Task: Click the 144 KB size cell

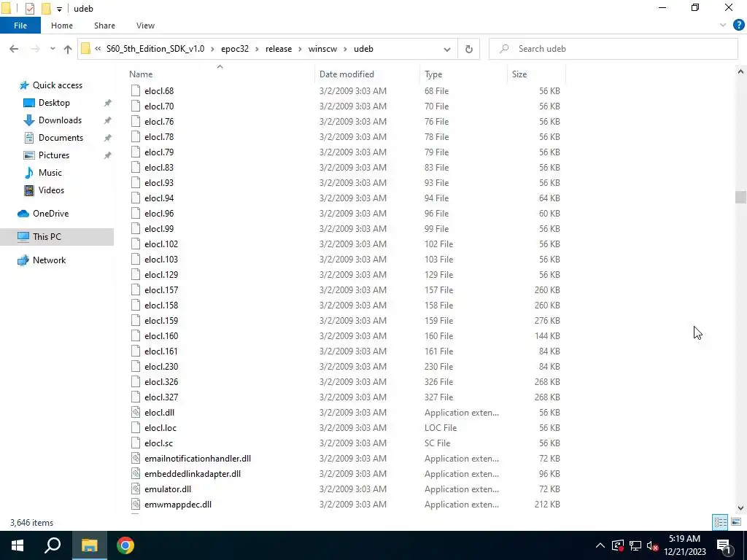Action: point(547,335)
